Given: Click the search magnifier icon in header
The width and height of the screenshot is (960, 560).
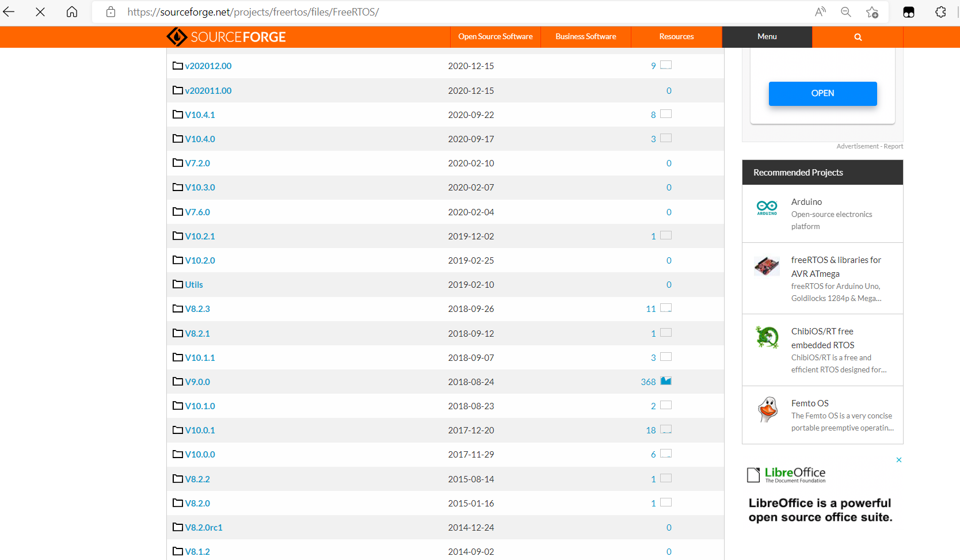Looking at the screenshot, I should click(858, 37).
